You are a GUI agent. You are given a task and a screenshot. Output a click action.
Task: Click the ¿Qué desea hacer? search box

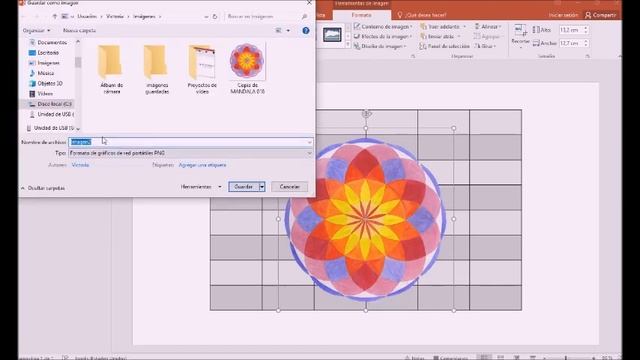(422, 15)
